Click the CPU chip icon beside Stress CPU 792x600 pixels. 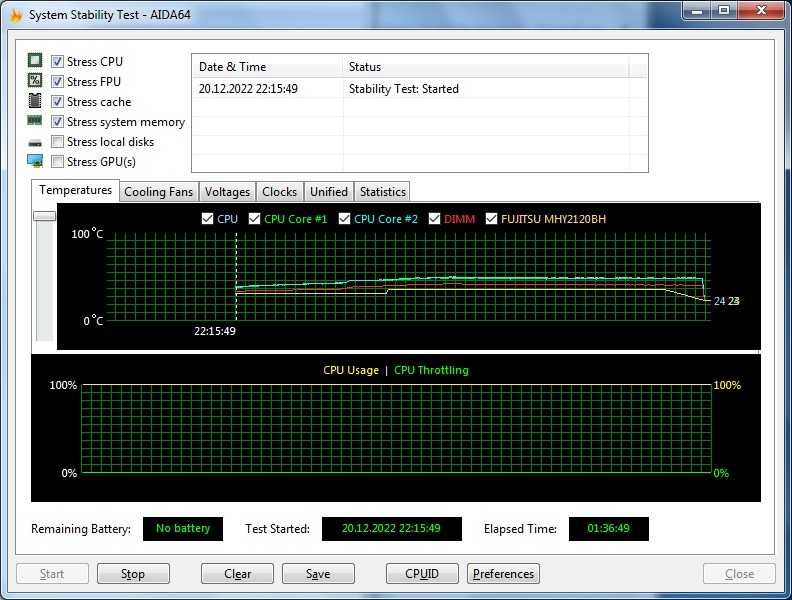[35, 61]
